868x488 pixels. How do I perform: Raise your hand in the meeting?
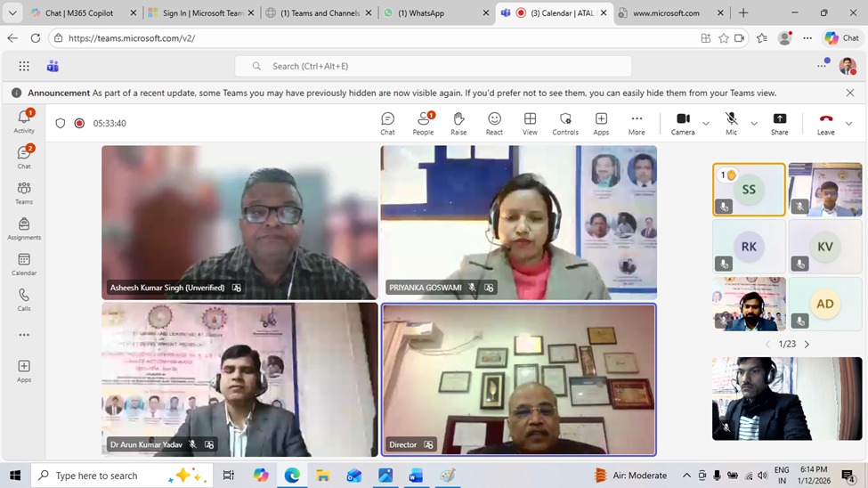[458, 123]
